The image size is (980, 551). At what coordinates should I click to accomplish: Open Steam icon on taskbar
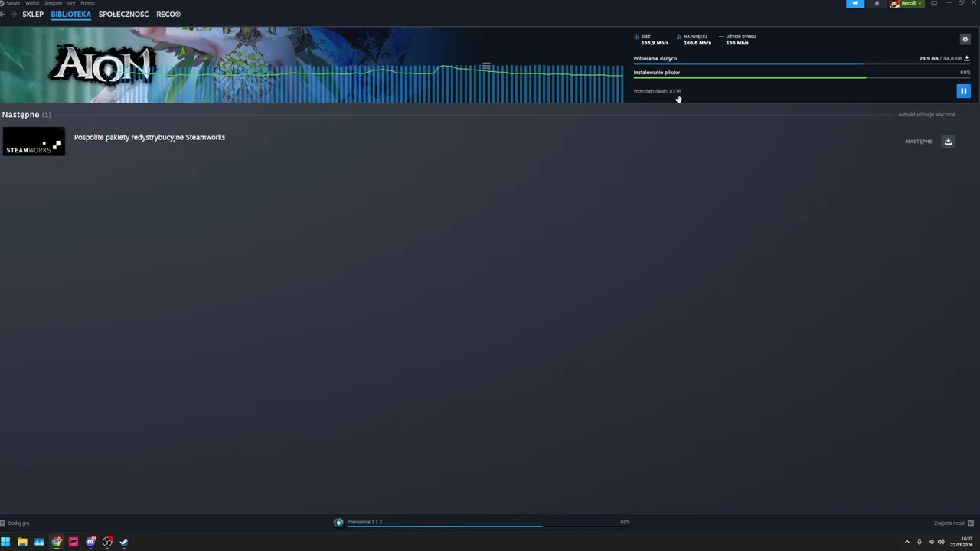(x=124, y=542)
